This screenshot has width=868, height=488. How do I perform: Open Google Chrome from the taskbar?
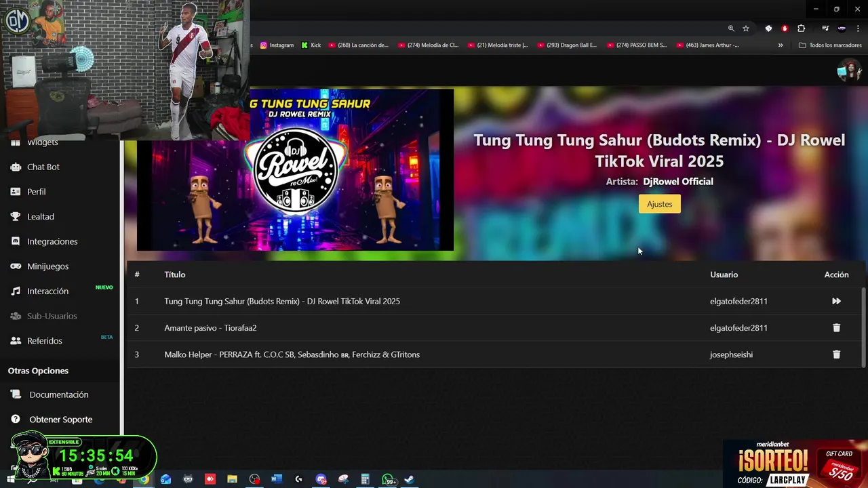(x=144, y=479)
